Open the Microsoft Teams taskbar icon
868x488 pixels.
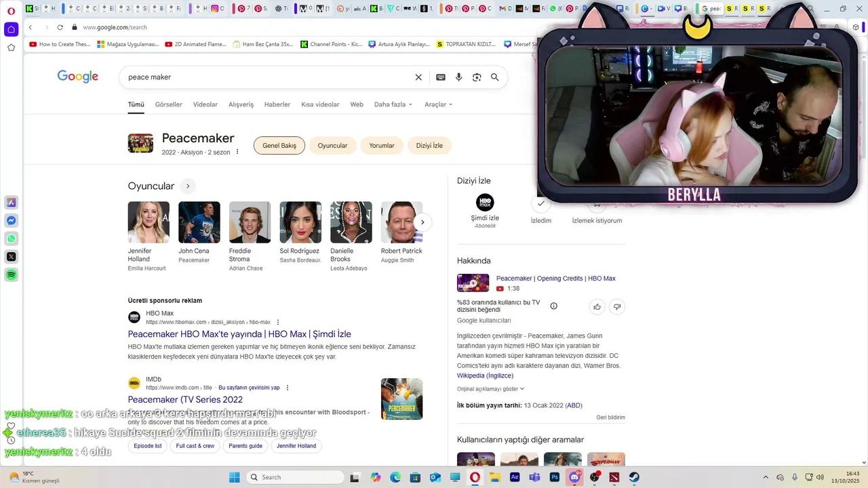point(534,477)
